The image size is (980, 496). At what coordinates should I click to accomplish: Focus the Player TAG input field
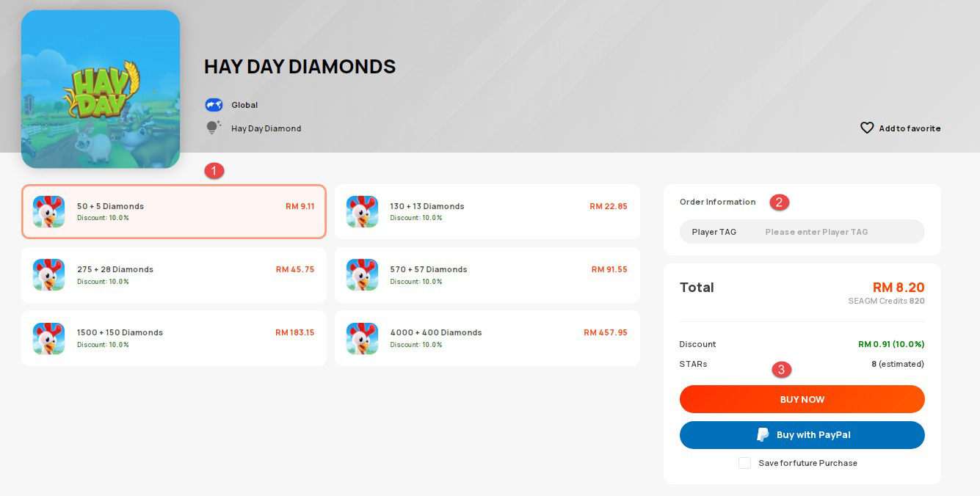(802, 232)
